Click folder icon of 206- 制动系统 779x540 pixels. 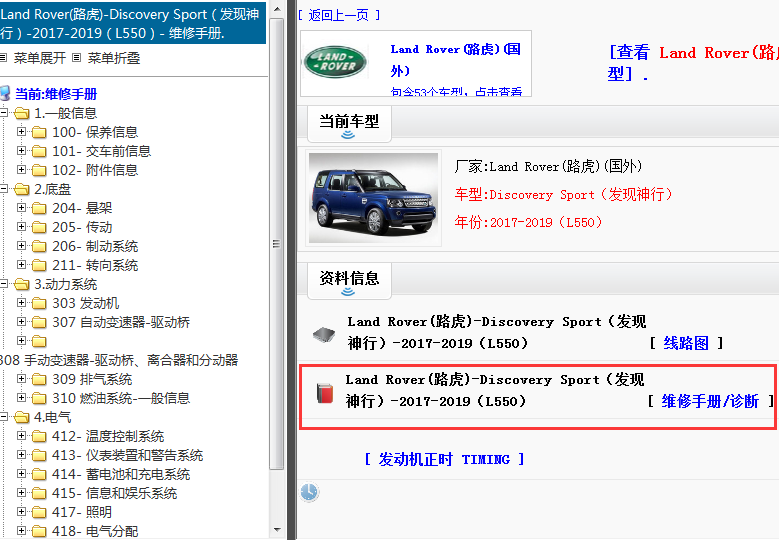39,246
